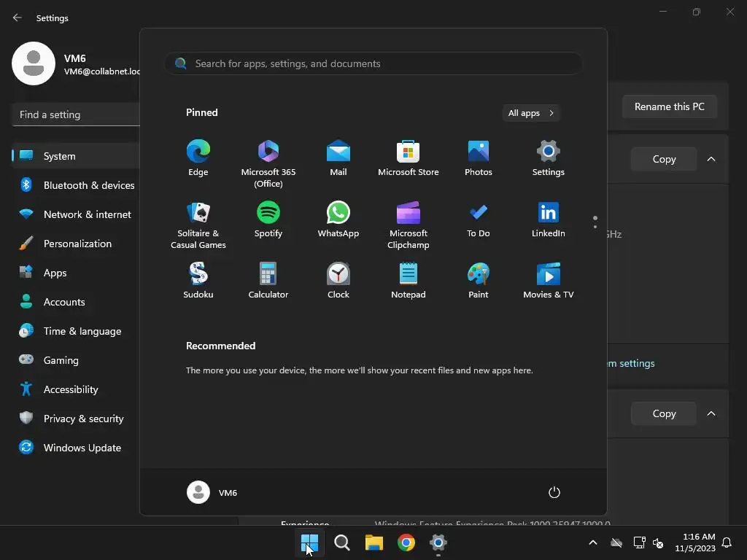Click Rename this PC button
The height and width of the screenshot is (560, 747).
coord(670,106)
